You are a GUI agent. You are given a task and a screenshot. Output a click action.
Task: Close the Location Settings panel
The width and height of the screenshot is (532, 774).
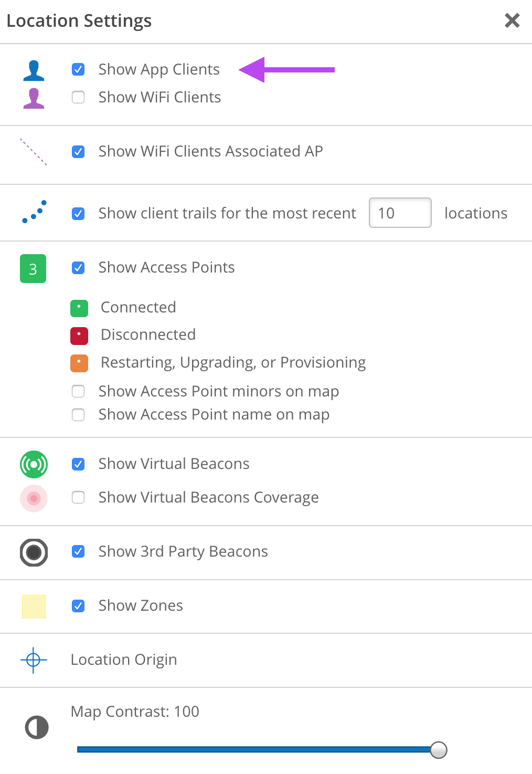coord(512,20)
